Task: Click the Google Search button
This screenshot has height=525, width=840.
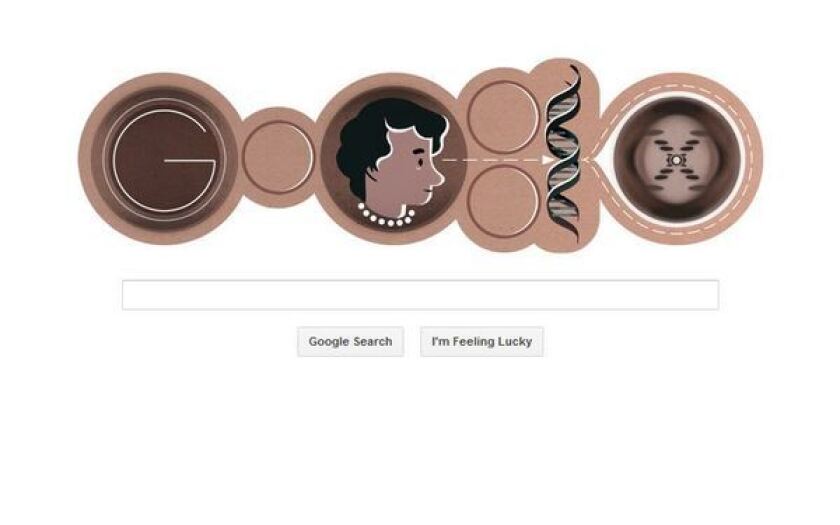Action: coord(350,341)
